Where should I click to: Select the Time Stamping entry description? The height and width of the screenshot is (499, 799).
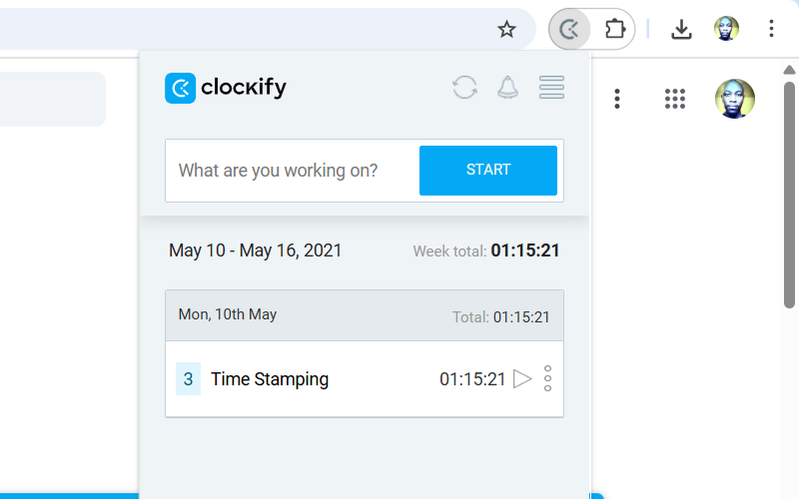(269, 379)
